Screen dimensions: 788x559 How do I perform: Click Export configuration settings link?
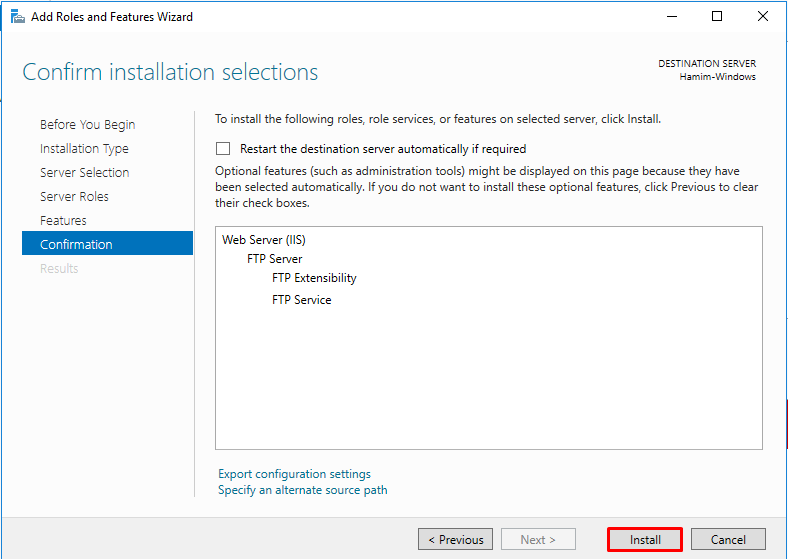(294, 474)
